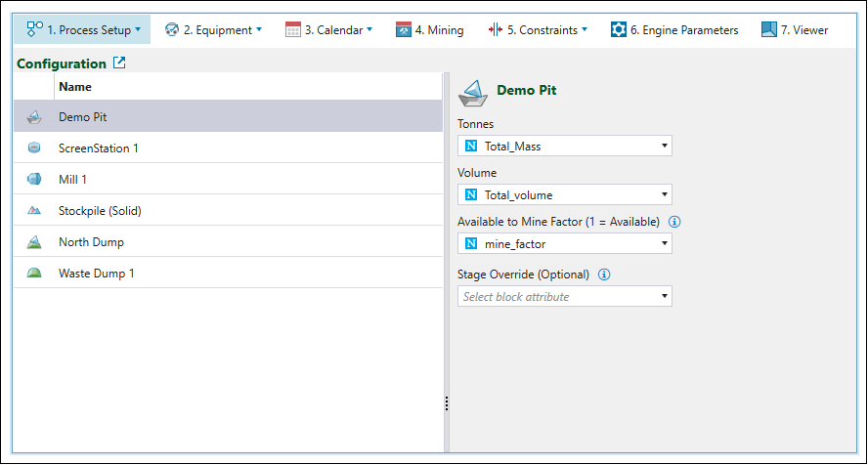Open Stage Override block attribute dropdown

click(x=565, y=296)
